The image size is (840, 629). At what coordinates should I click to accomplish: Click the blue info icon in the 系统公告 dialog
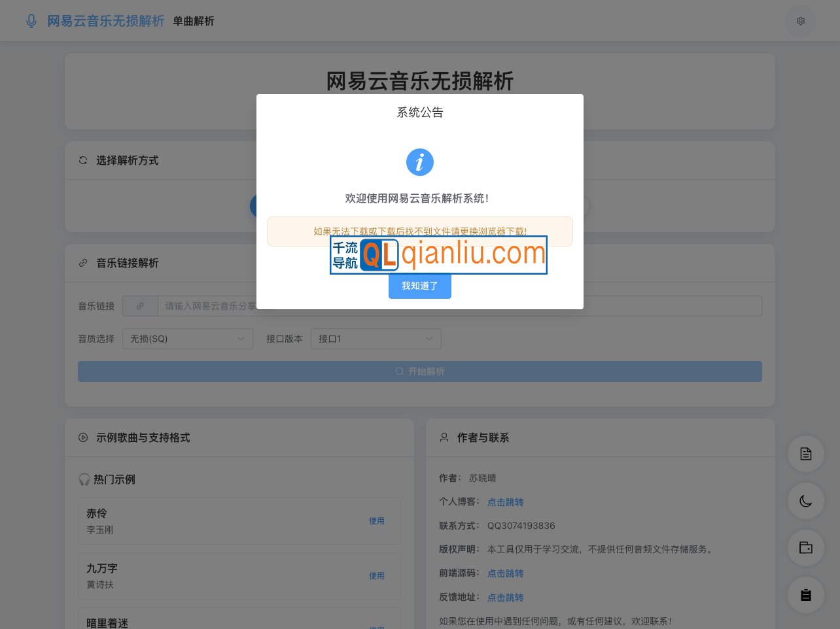[x=420, y=162]
